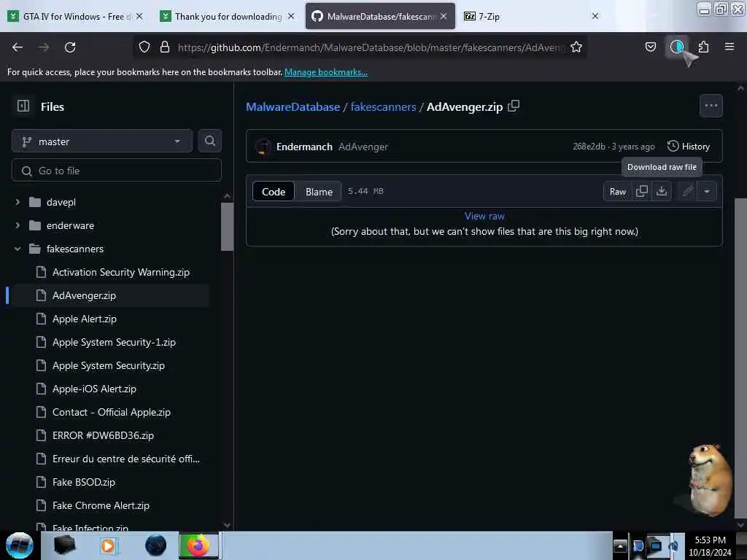Image resolution: width=747 pixels, height=560 pixels.
Task: Open Apple System Security.zip
Action: coord(109,365)
